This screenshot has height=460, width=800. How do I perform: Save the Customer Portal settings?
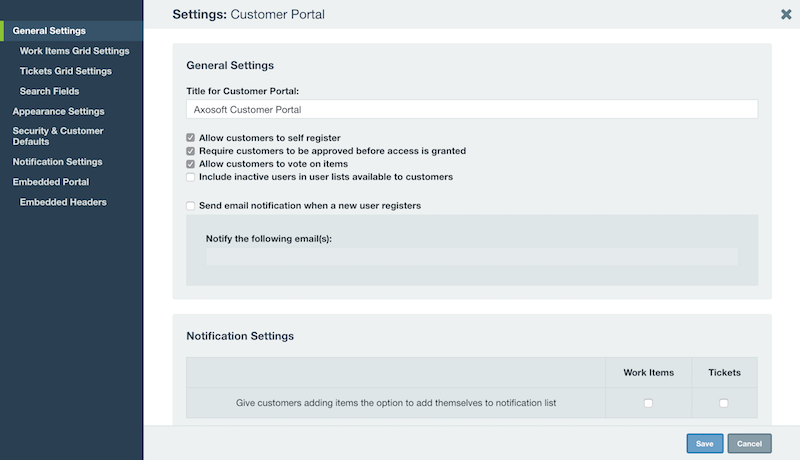click(x=705, y=443)
